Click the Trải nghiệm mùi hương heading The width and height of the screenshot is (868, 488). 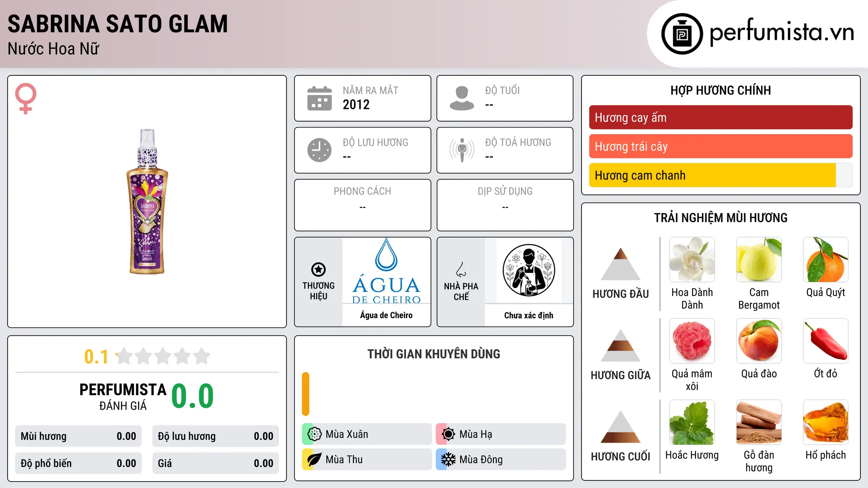[x=721, y=218]
